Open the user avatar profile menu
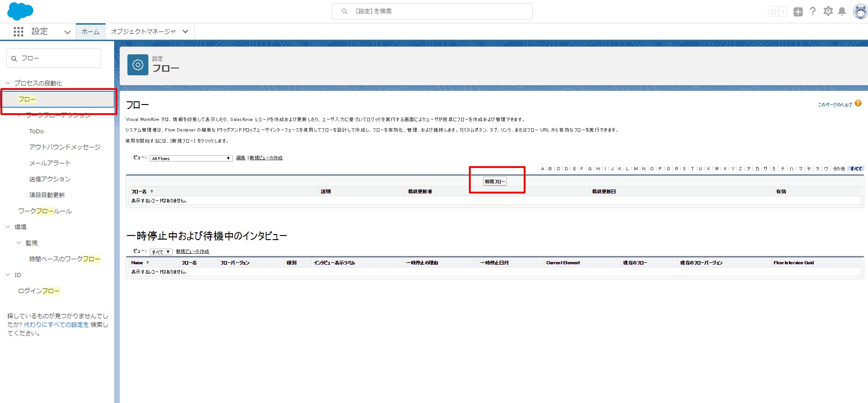868x403 pixels. click(860, 12)
